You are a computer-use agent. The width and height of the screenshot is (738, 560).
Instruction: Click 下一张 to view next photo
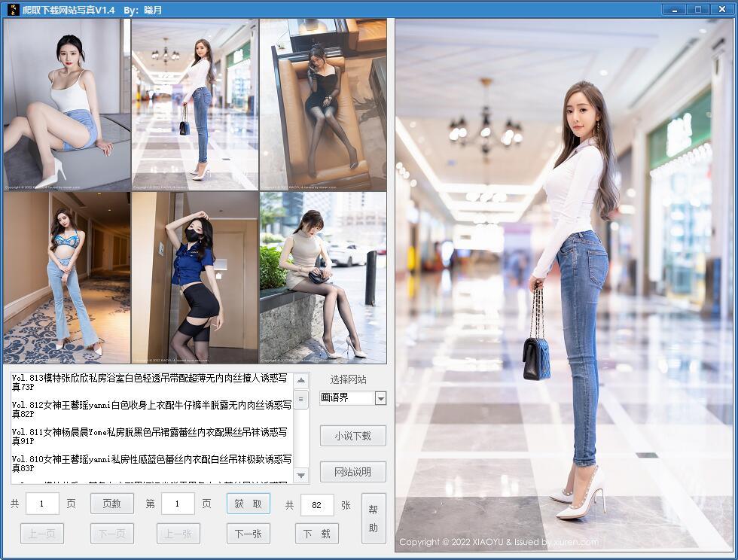tap(249, 534)
